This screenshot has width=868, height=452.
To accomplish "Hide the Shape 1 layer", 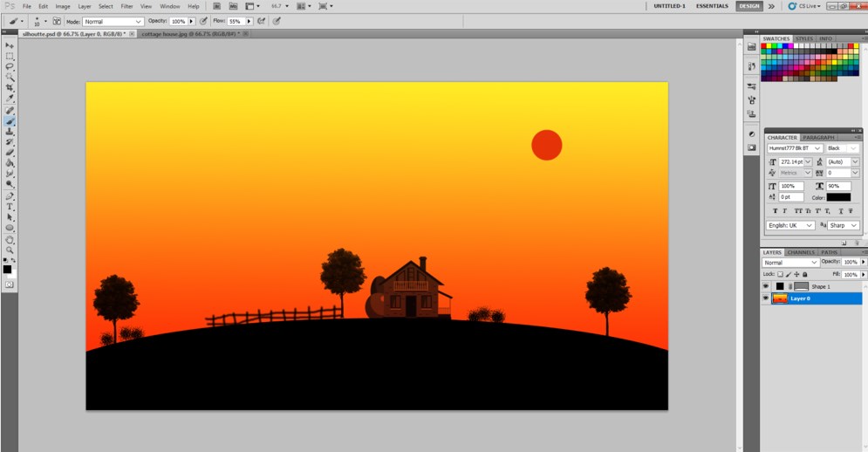I will [766, 286].
